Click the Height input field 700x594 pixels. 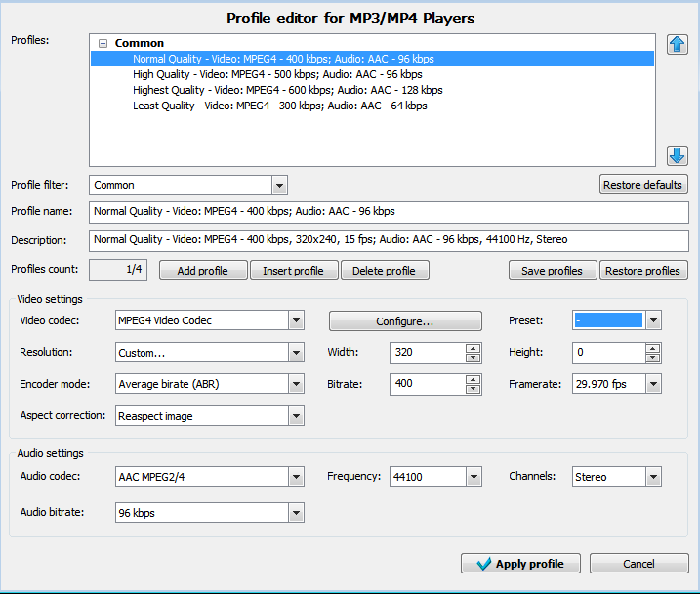[x=609, y=353]
